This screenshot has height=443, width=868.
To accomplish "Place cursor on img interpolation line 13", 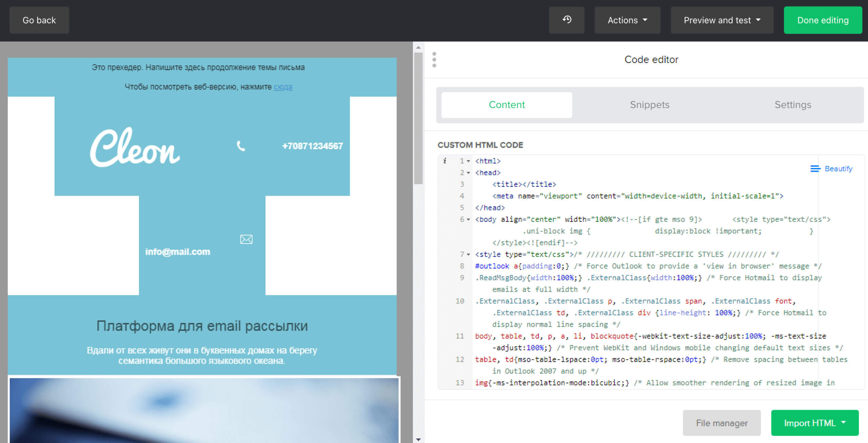I will [x=655, y=383].
